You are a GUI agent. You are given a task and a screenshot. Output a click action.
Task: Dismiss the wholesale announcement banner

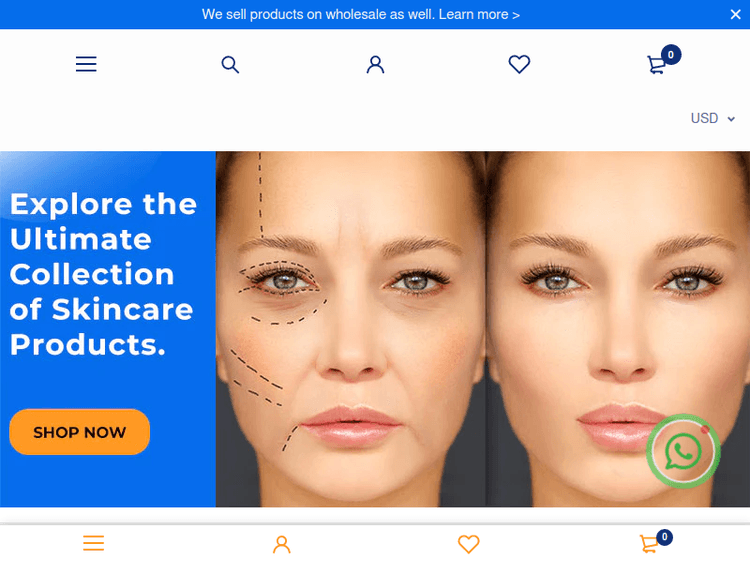pyautogui.click(x=736, y=14)
